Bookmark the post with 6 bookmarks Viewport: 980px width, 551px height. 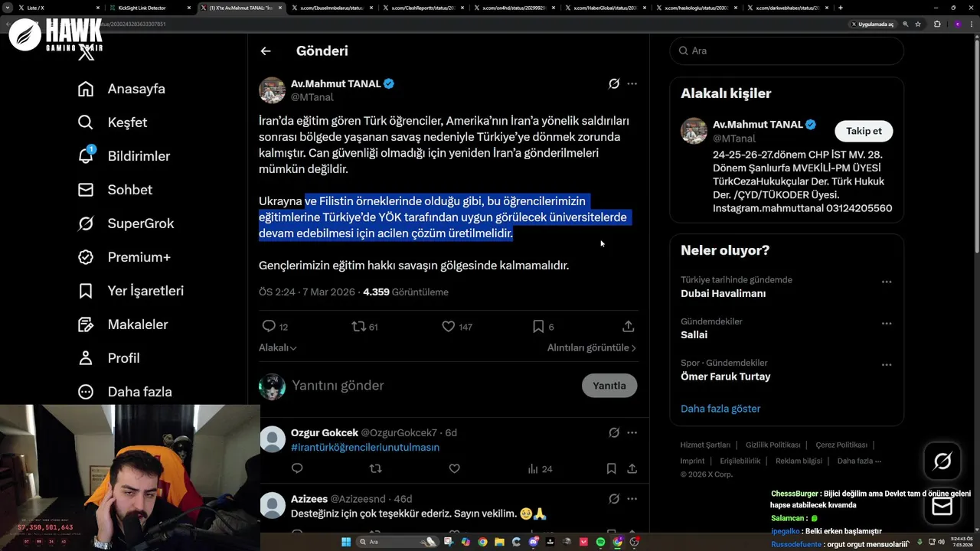pos(538,327)
